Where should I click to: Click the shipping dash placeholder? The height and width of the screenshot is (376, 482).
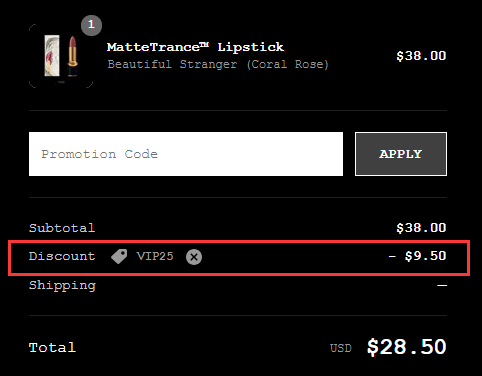442,286
